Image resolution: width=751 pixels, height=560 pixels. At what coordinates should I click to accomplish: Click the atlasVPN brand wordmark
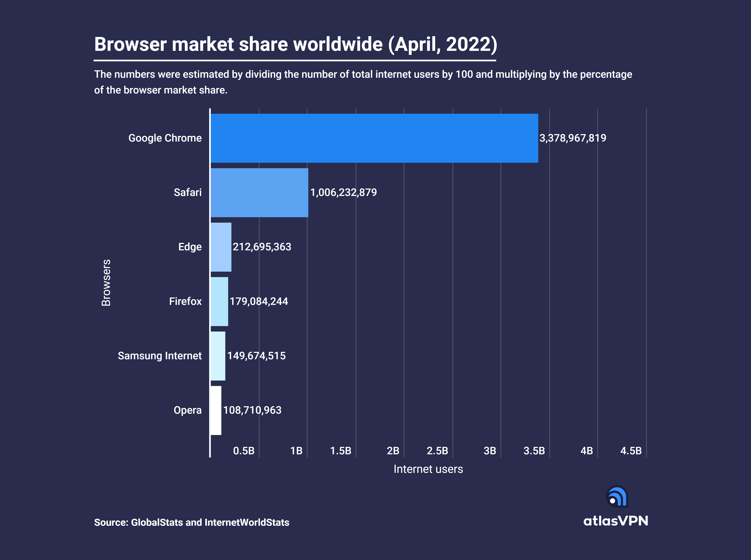[x=615, y=521]
